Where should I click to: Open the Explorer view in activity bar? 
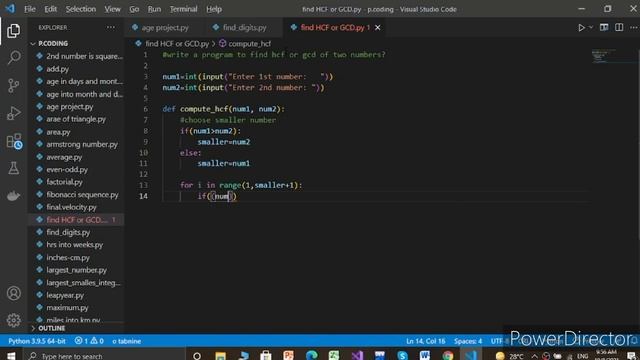tap(13, 31)
